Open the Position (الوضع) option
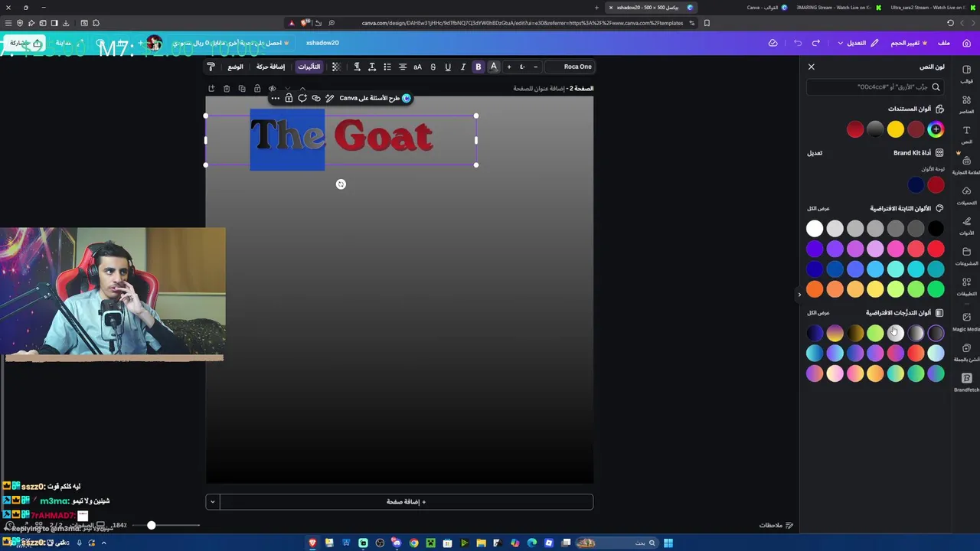 click(236, 67)
